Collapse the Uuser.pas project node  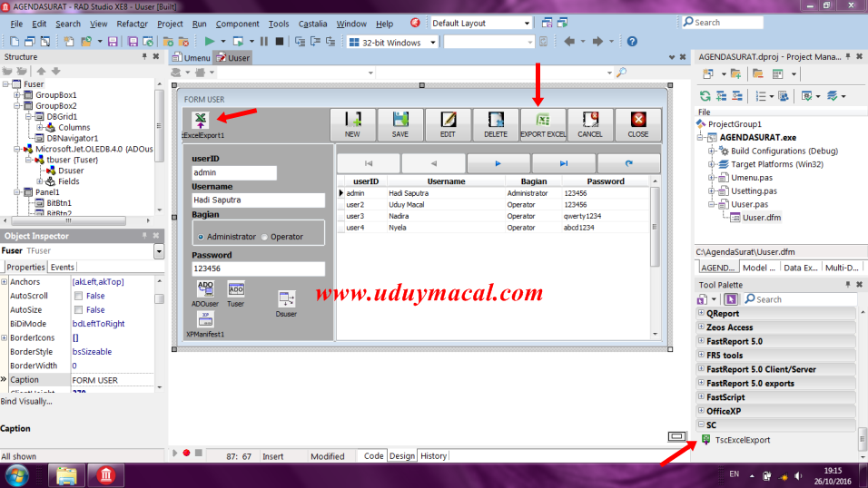pyautogui.click(x=712, y=204)
